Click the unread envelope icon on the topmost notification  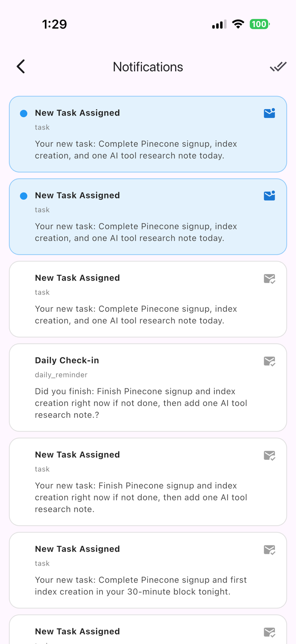coord(269,113)
